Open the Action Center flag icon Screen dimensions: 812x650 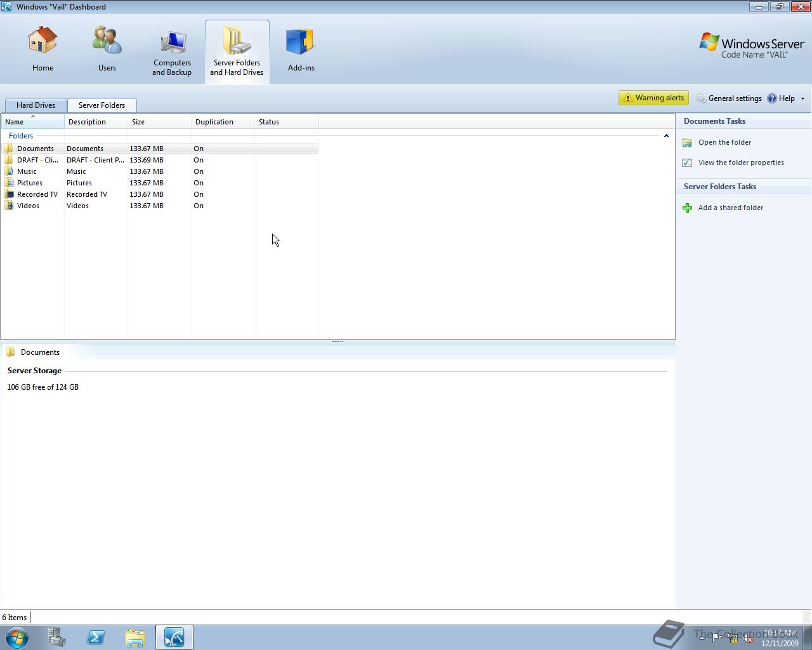717,639
